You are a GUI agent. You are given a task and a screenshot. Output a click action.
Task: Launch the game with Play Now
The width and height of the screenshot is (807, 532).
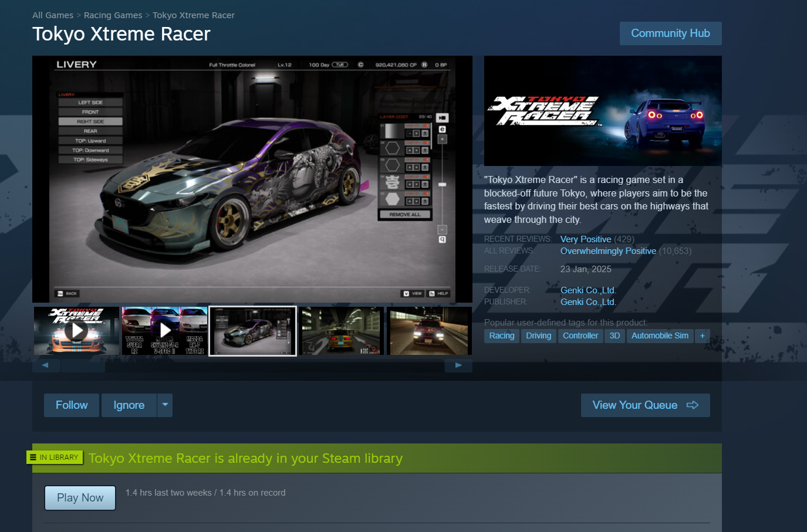click(x=80, y=498)
